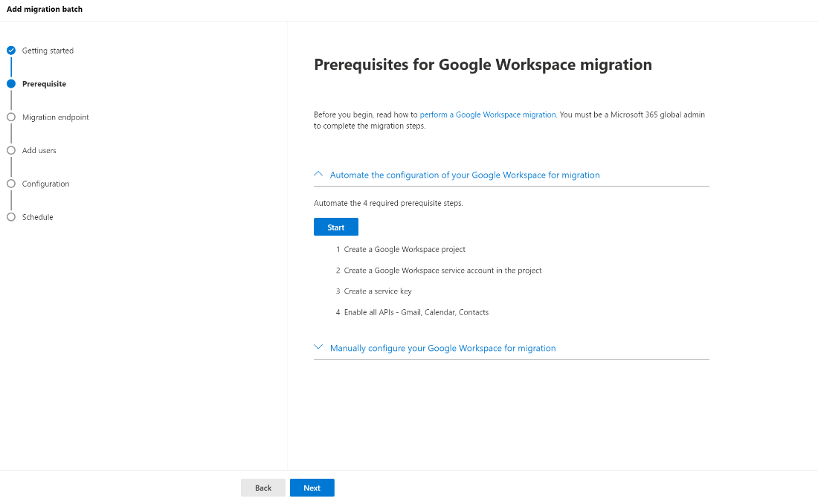Go to Add users step label
Screen dimensions: 818x504
pos(39,151)
